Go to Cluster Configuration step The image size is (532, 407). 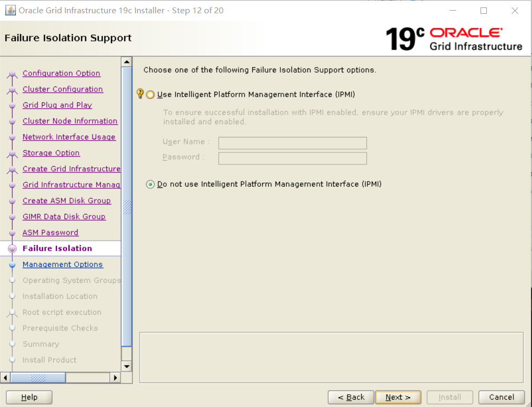(63, 89)
